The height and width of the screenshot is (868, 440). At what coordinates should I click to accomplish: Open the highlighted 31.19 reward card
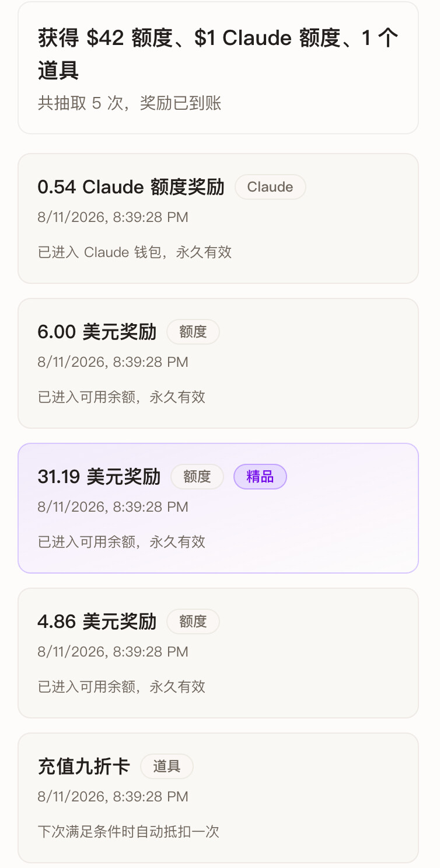pyautogui.click(x=218, y=508)
